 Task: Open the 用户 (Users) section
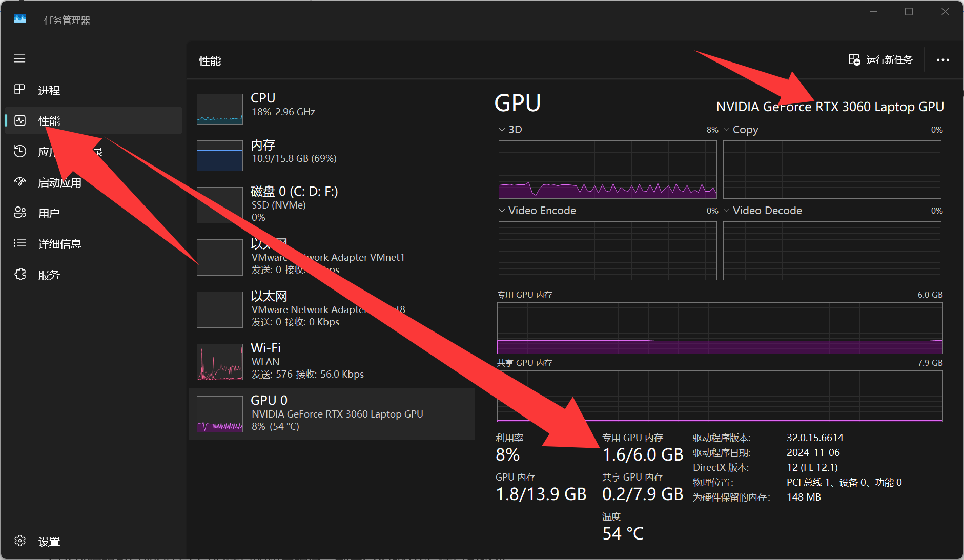coord(19,213)
